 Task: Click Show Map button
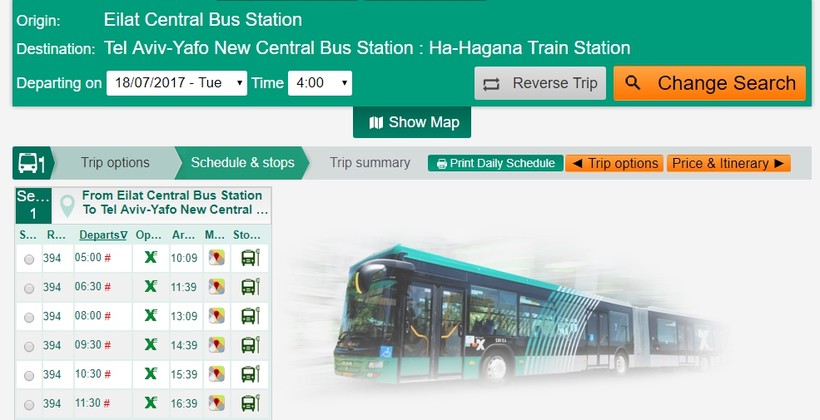point(412,122)
